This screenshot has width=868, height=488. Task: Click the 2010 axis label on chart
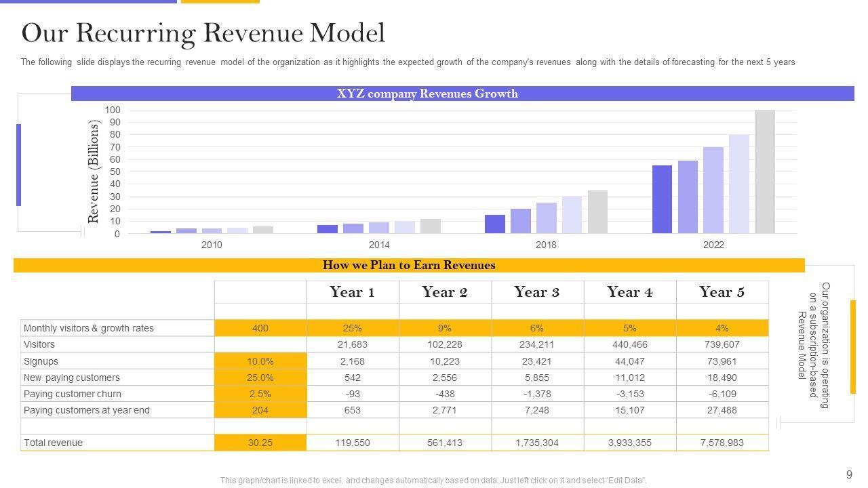[x=212, y=245]
